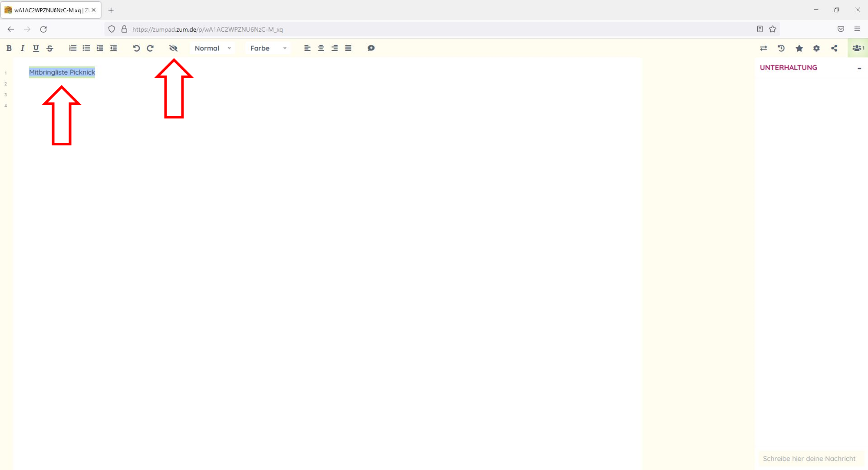Click the chat message input field
Image resolution: width=868 pixels, height=470 pixels.
point(809,458)
